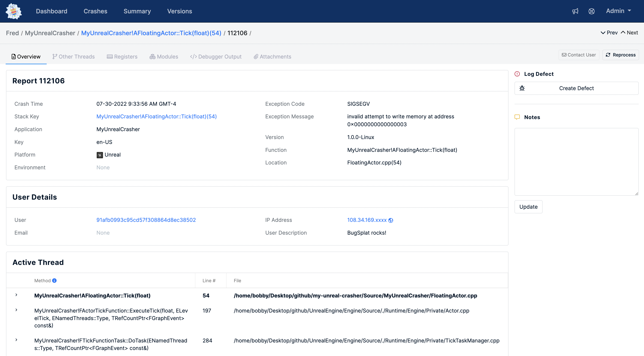Click the 1.0.0-Linux version value

361,137
